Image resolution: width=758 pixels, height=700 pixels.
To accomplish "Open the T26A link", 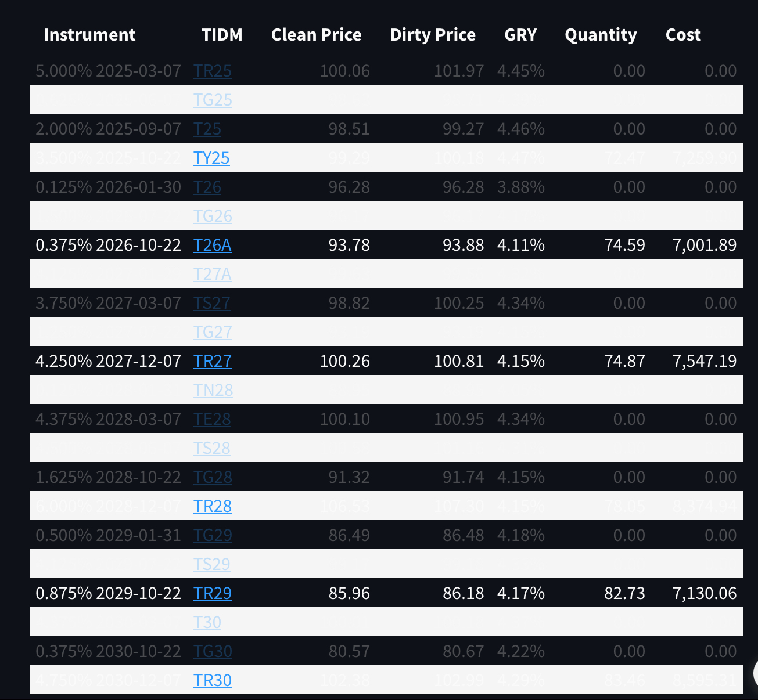I will coord(213,245).
